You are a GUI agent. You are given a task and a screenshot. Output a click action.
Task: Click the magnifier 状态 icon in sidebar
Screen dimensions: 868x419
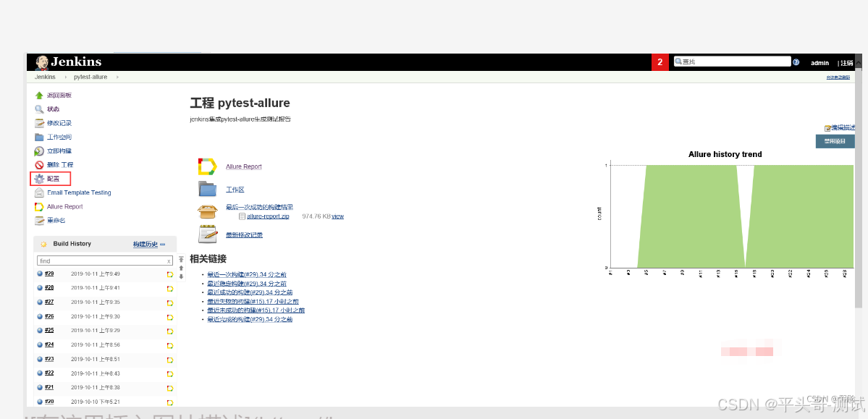[39, 109]
